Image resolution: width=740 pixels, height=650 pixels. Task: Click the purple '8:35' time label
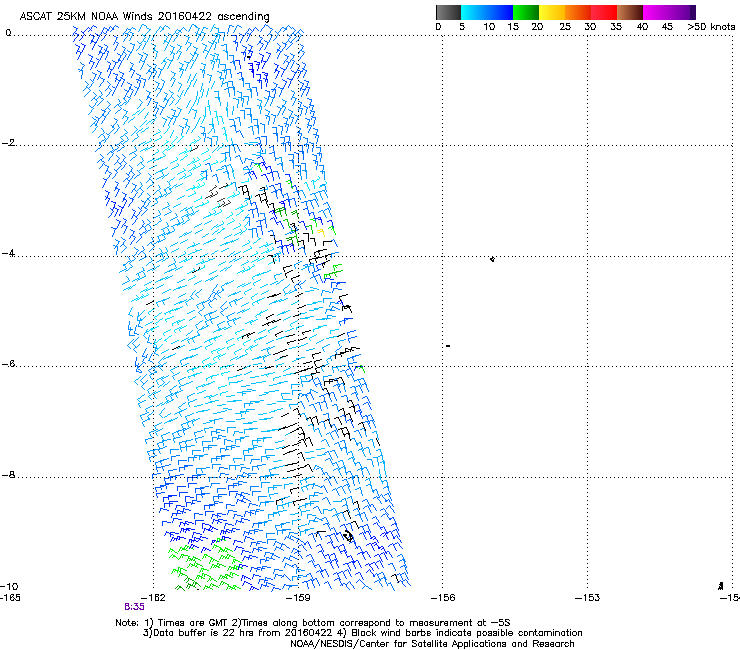click(135, 607)
